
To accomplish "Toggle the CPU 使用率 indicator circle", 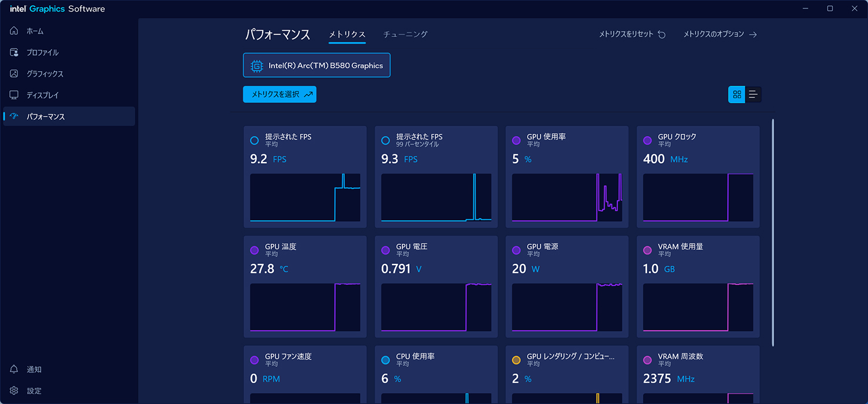I will (x=385, y=360).
